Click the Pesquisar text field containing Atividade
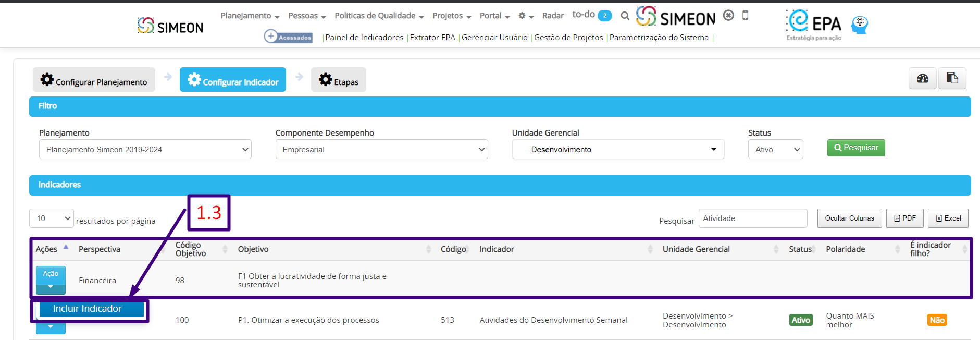The height and width of the screenshot is (340, 980). (753, 218)
